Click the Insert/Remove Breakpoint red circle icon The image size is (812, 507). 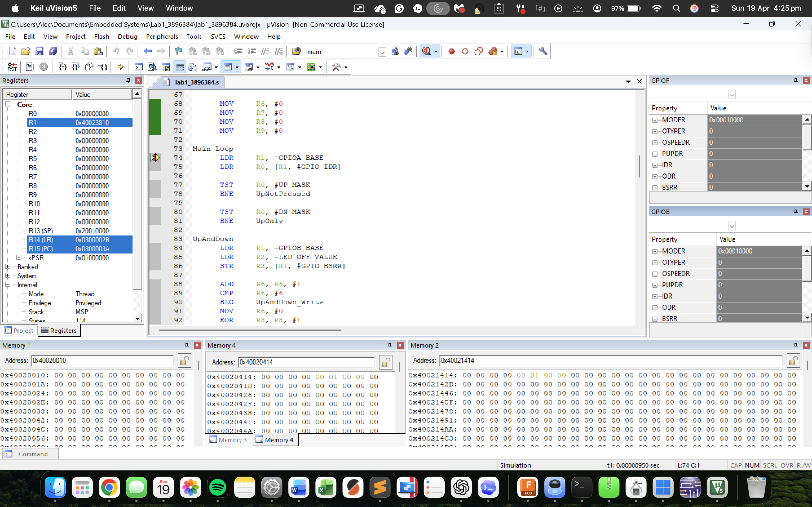click(x=452, y=51)
